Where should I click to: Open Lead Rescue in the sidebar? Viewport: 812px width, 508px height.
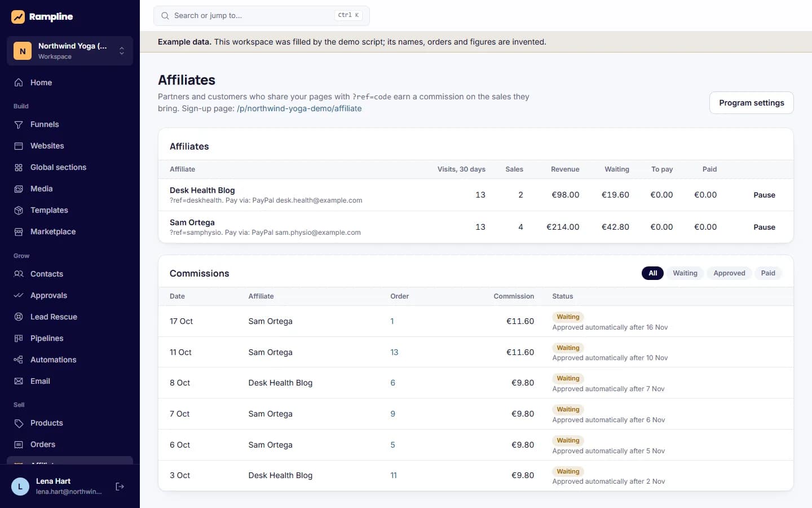70,317
